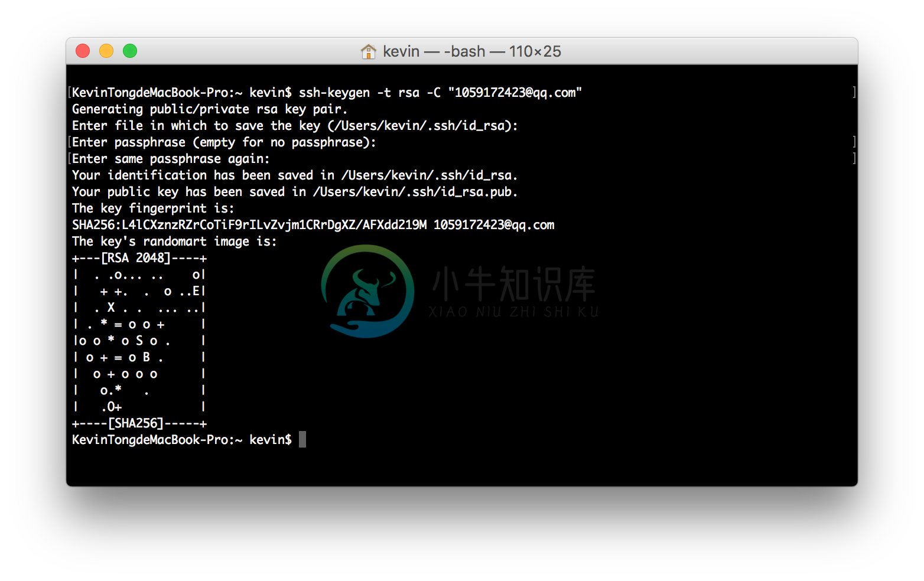Click the yellow minimize window button
The image size is (924, 581).
106,51
